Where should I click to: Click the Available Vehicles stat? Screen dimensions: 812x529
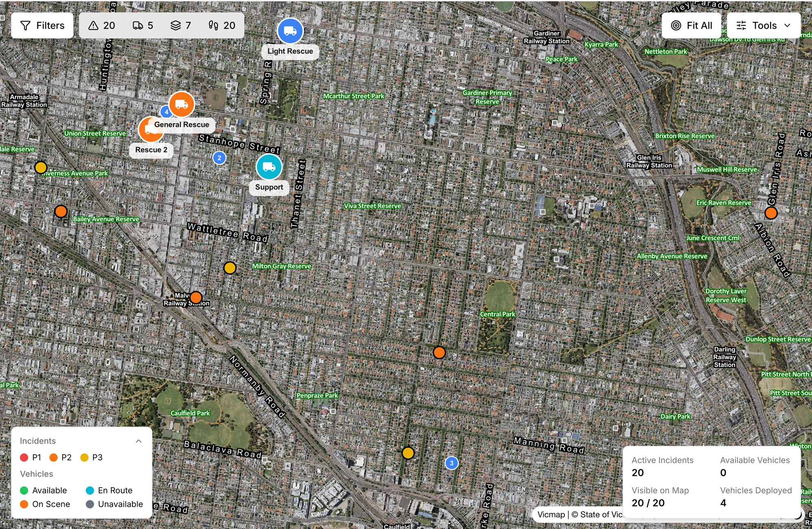(x=755, y=466)
